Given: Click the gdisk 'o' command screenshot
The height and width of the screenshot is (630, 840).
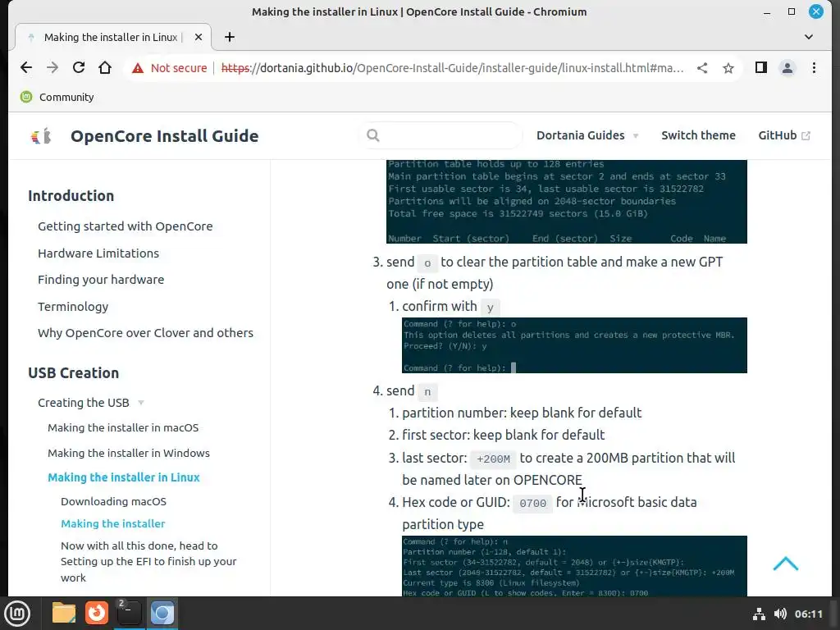Looking at the screenshot, I should pyautogui.click(x=574, y=345).
